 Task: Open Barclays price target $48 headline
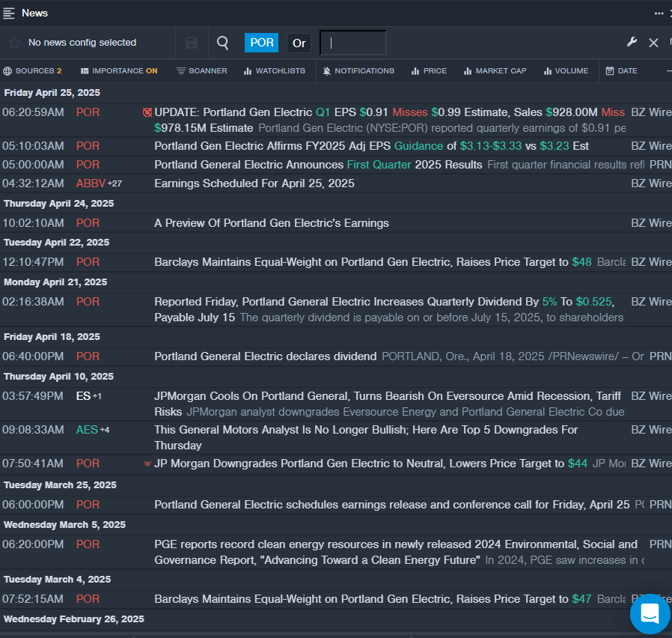point(373,262)
